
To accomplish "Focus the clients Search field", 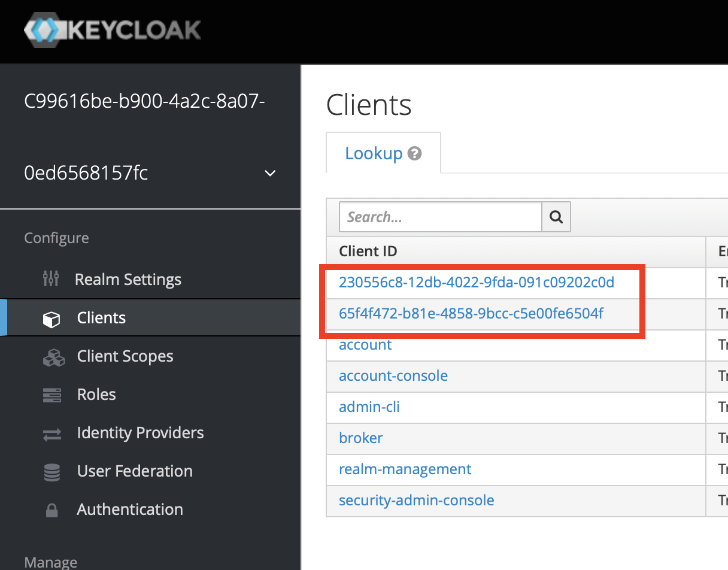I will pyautogui.click(x=440, y=217).
